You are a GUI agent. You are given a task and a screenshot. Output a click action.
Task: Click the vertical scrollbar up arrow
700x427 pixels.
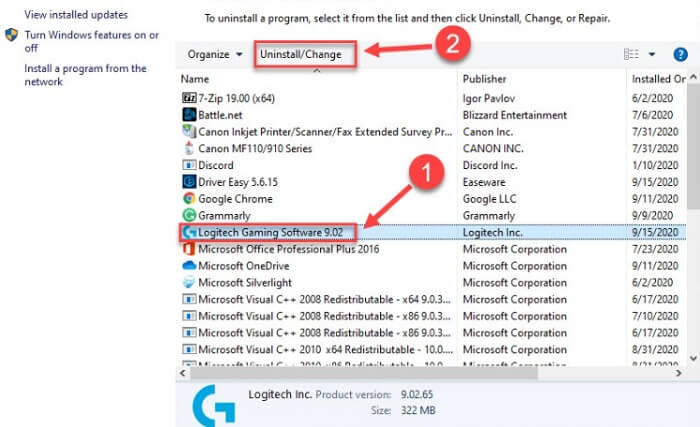(693, 77)
